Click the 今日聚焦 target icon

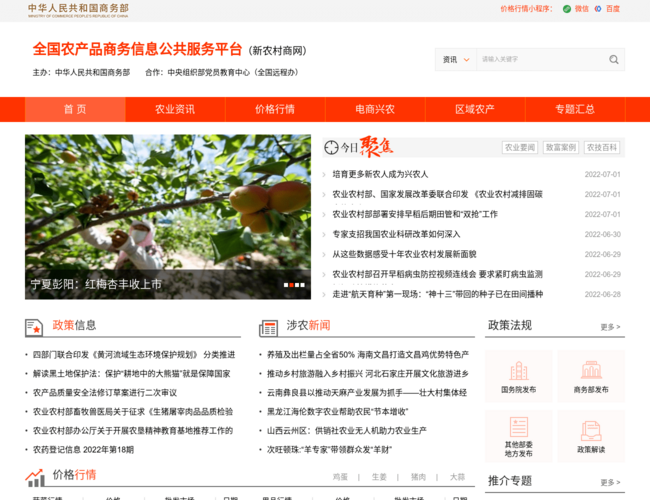(332, 148)
